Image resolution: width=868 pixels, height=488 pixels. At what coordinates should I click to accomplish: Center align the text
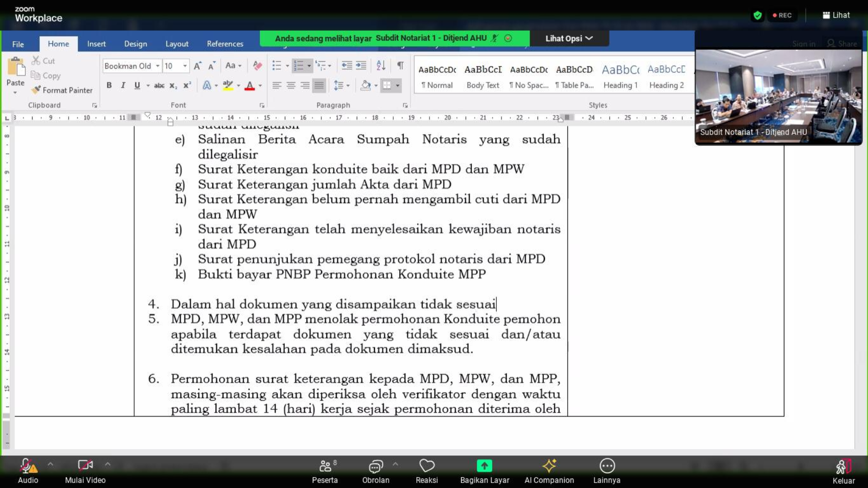coord(291,85)
